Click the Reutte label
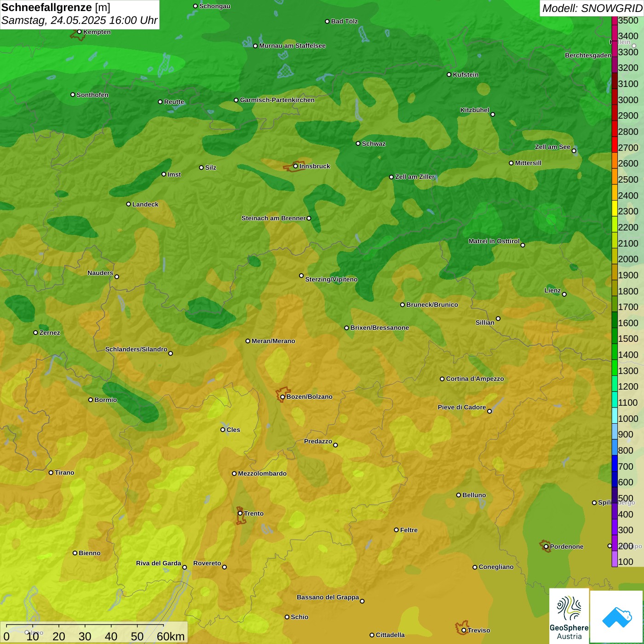 174,102
